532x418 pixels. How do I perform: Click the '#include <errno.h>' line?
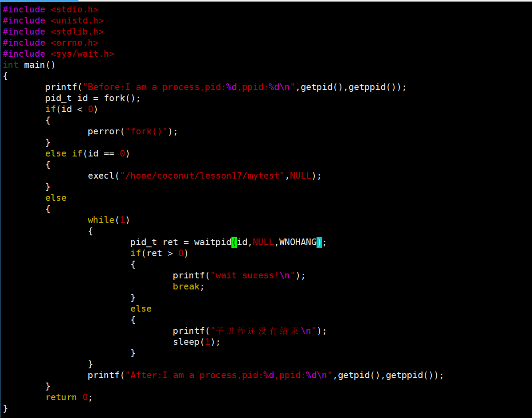51,43
